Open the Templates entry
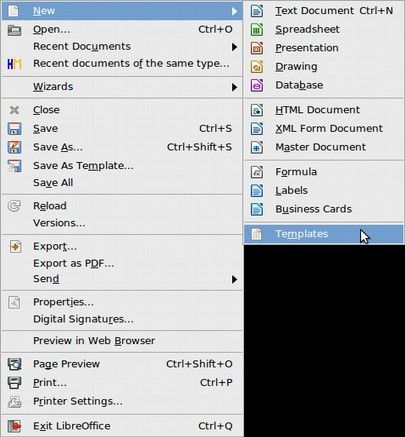 [x=323, y=234]
